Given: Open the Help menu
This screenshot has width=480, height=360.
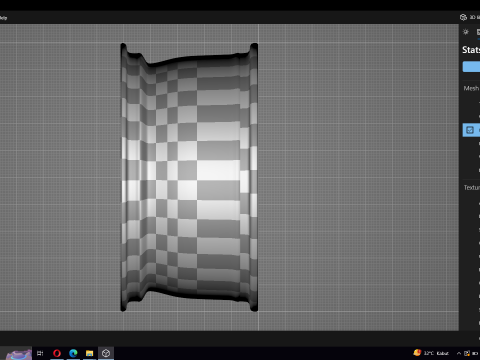Looking at the screenshot, I should pos(3,18).
